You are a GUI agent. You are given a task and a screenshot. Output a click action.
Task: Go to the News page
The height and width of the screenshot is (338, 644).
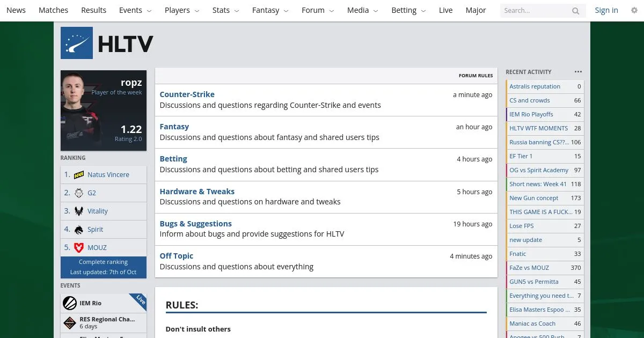point(16,10)
